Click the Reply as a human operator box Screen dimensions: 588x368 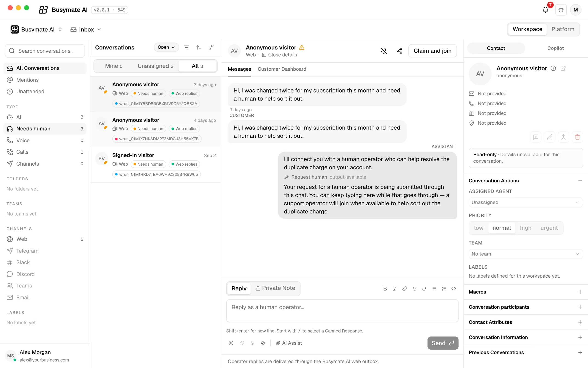tap(342, 311)
